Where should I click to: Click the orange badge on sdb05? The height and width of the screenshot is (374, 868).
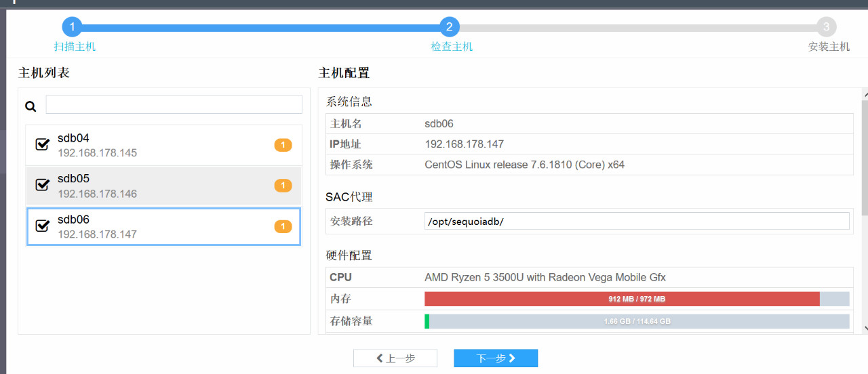click(283, 186)
